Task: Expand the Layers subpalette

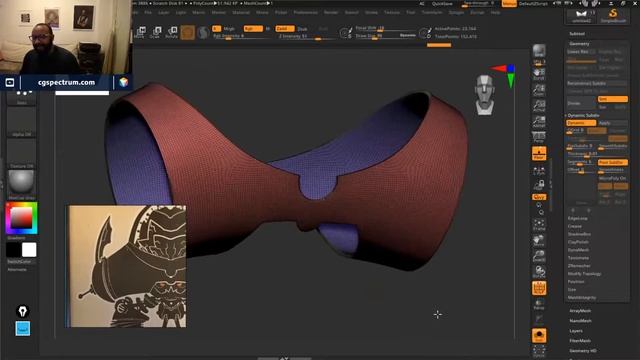Action: pyautogui.click(x=576, y=331)
